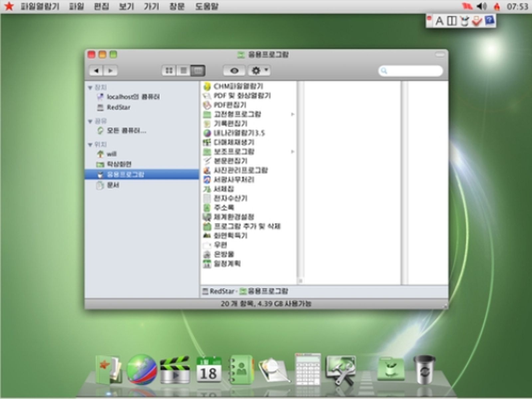This screenshot has height=399, width=532.
Task: Launch the media player from the dock
Action: pyautogui.click(x=175, y=369)
